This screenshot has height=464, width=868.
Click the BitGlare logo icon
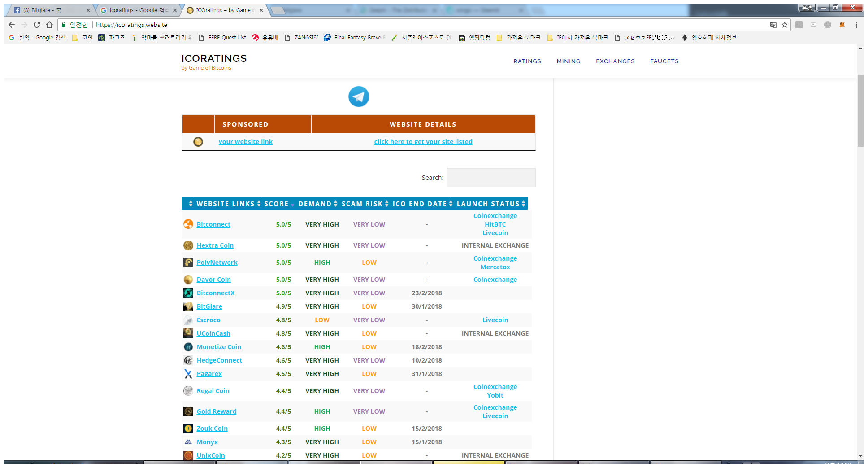(188, 306)
